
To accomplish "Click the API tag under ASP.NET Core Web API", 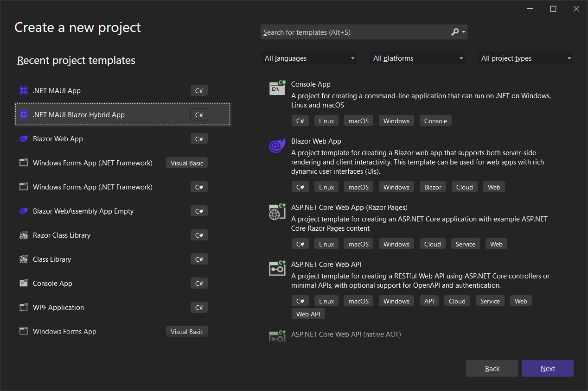I will [429, 301].
